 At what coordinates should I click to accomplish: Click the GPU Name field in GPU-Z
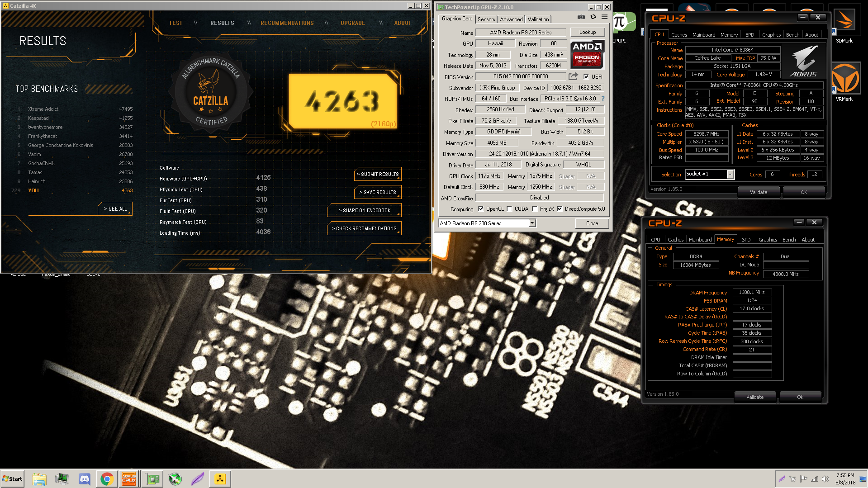tap(521, 33)
